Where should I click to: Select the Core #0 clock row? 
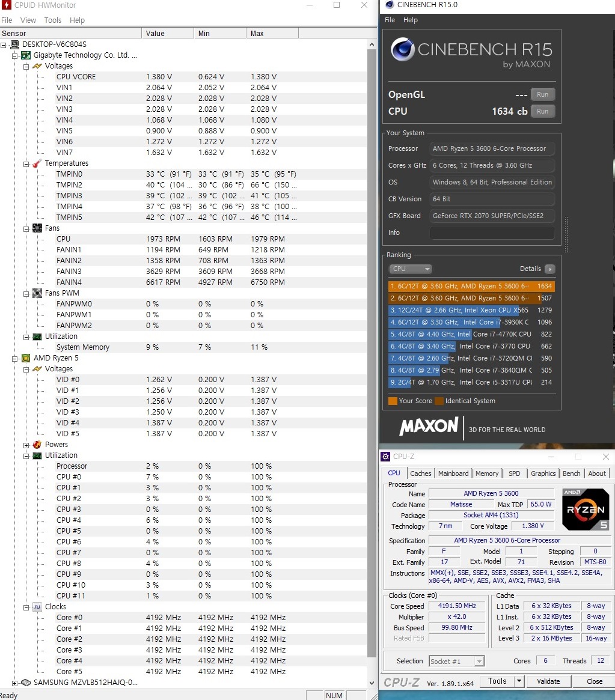coord(183,618)
